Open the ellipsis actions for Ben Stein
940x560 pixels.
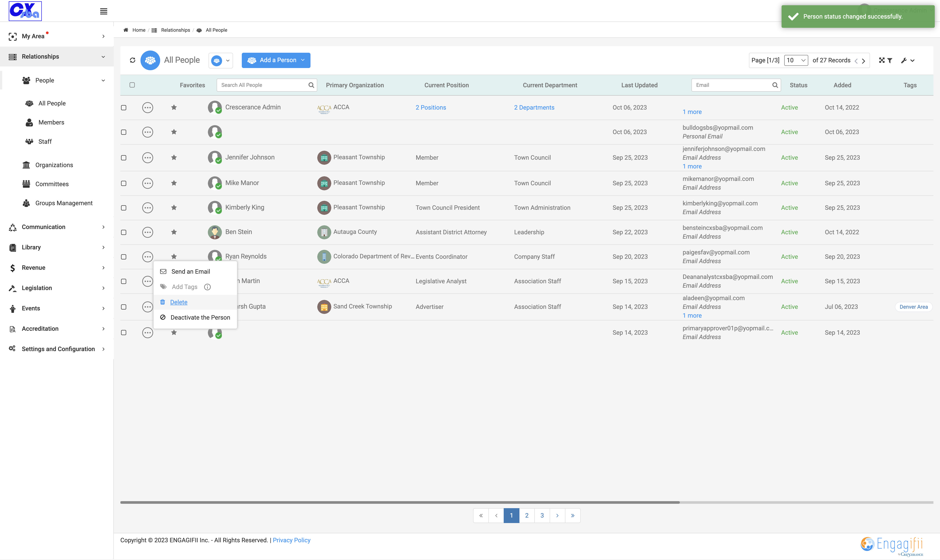147,232
